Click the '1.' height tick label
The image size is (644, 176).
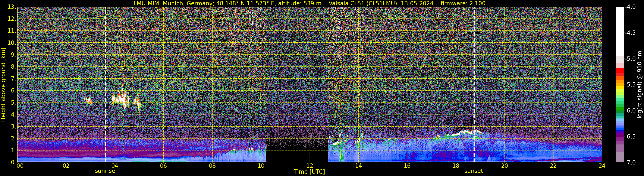(13, 150)
